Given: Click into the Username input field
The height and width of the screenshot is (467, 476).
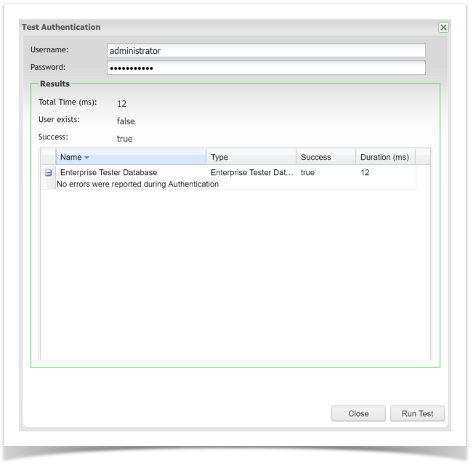Looking at the screenshot, I should pos(265,51).
